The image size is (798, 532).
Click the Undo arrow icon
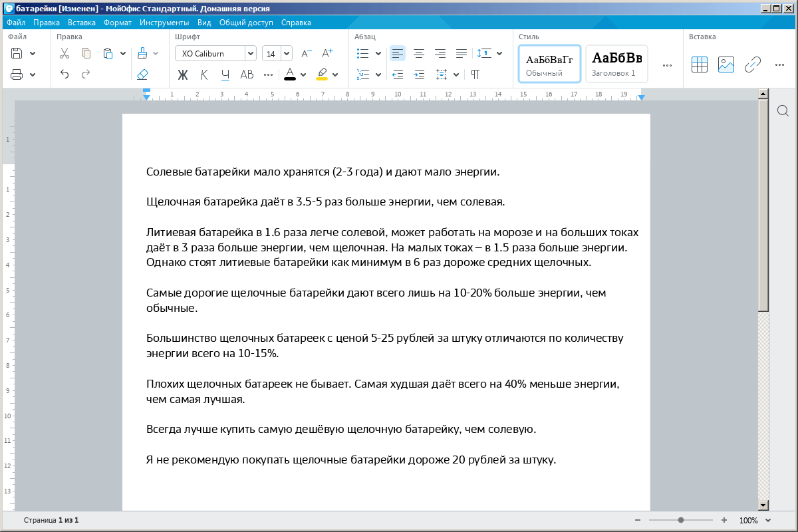[x=65, y=74]
